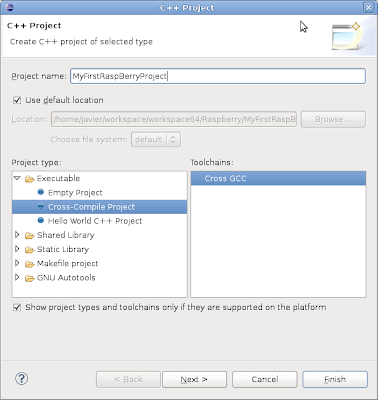The height and width of the screenshot is (400, 378).
Task: Click the Finish button
Action: coord(335,379)
